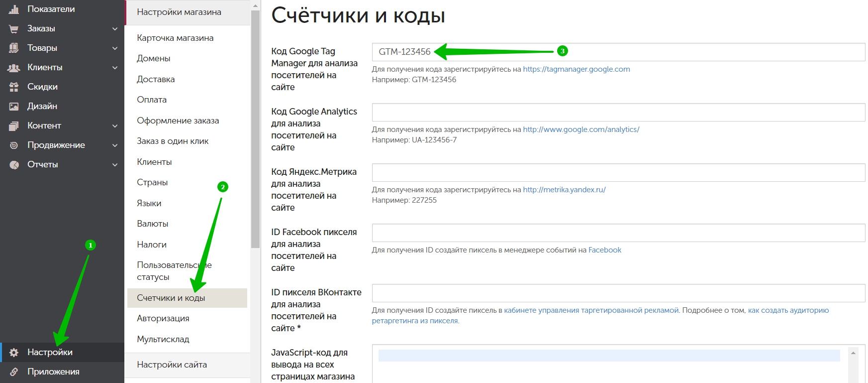Follow the Facebook events manager link

605,250
